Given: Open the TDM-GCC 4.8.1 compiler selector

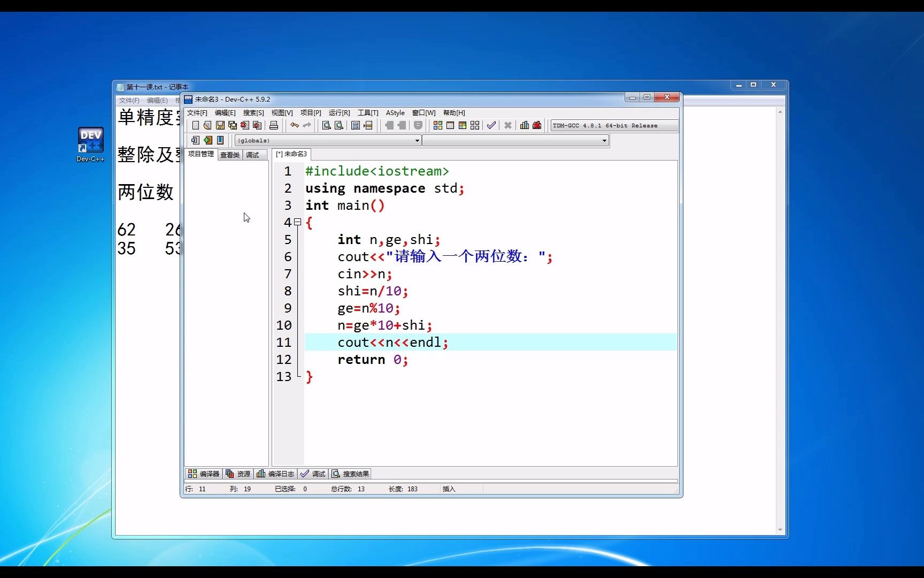Looking at the screenshot, I should pos(614,126).
